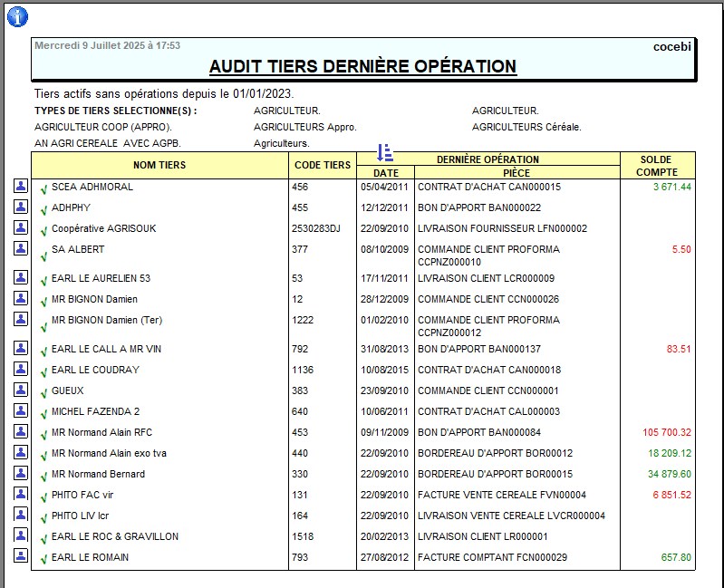Click the sort icon above DATE column
724x588 pixels.
tap(385, 152)
